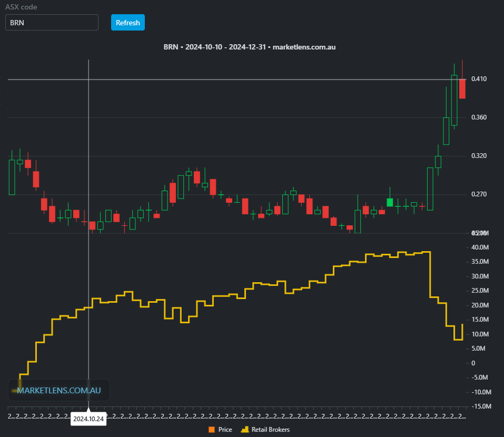
Task: Click the 0.410 price axis label
Action: click(x=479, y=79)
